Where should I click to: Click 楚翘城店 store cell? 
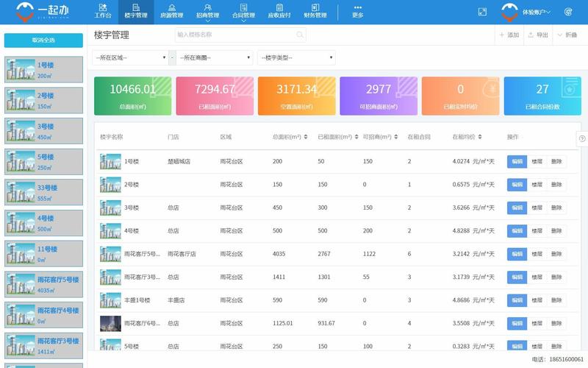179,161
